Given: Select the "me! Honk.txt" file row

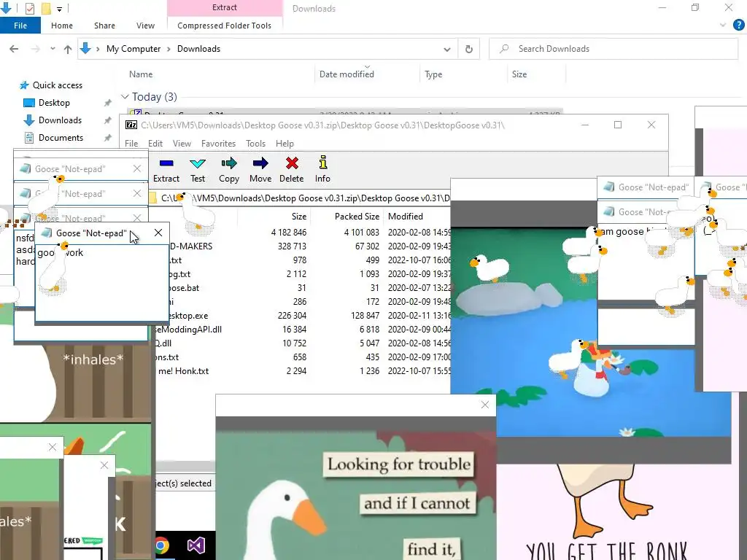Looking at the screenshot, I should point(303,371).
